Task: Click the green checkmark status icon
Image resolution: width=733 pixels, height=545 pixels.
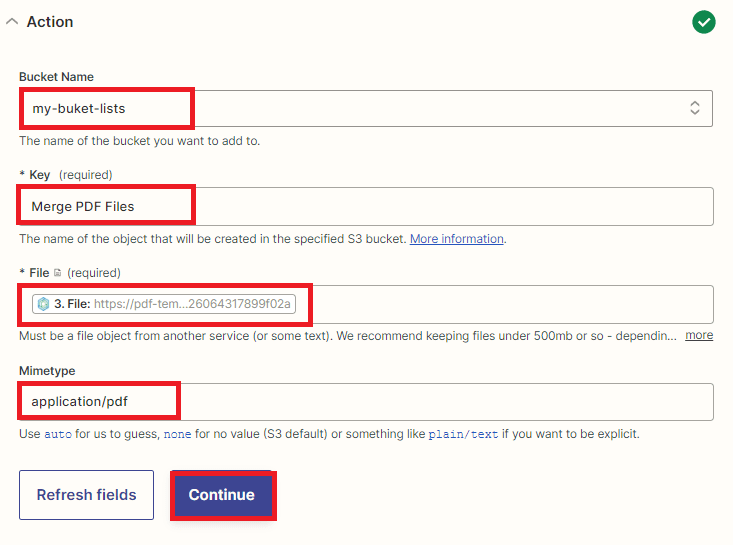Action: (704, 22)
